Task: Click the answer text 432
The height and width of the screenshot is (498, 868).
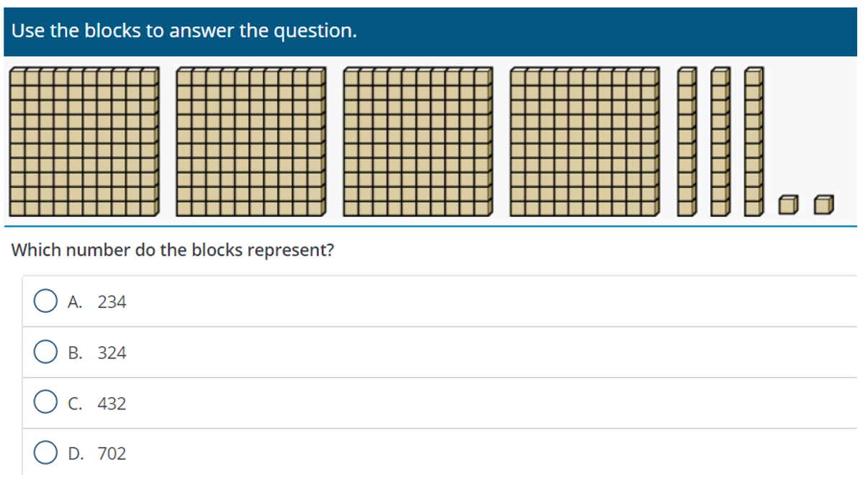Action: [112, 404]
